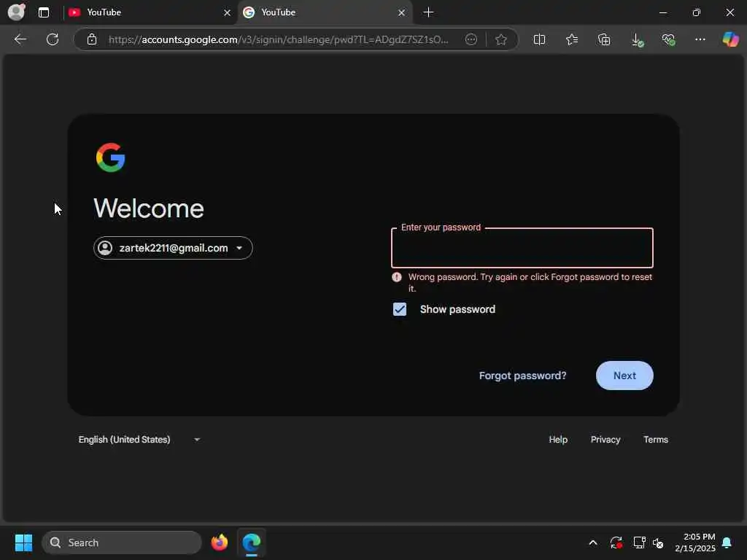The height and width of the screenshot is (560, 747).
Task: Open the Privacy link
Action: coord(605,440)
